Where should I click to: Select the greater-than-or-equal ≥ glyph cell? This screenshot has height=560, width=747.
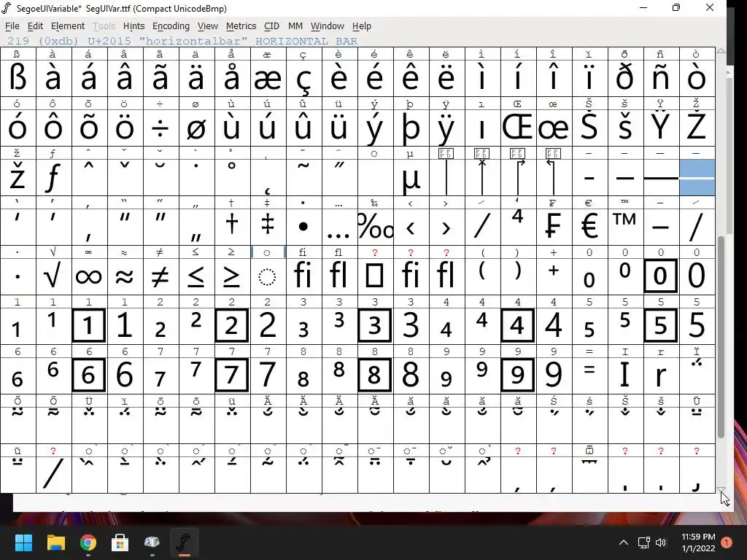click(x=233, y=276)
